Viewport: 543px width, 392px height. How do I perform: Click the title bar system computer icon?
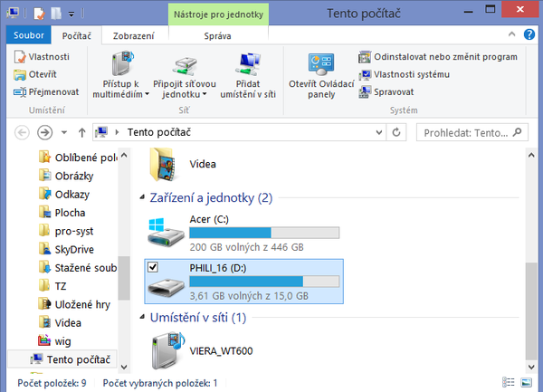point(13,14)
